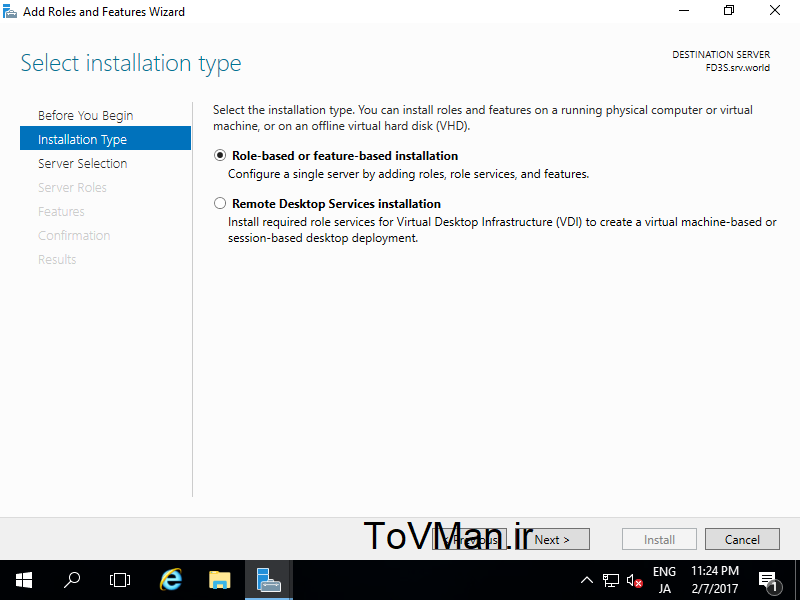Click text 'Configure a single server by adding roles'
This screenshot has height=600, width=800.
point(338,174)
